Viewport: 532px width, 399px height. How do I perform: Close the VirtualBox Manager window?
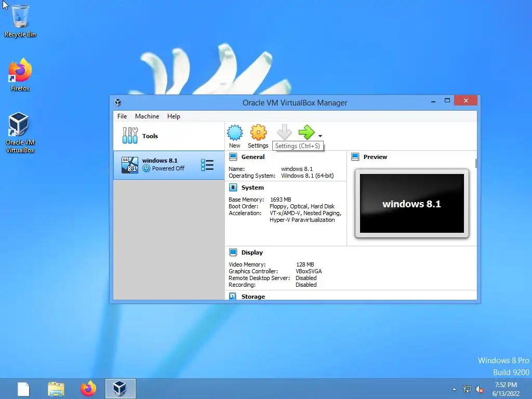pos(466,100)
